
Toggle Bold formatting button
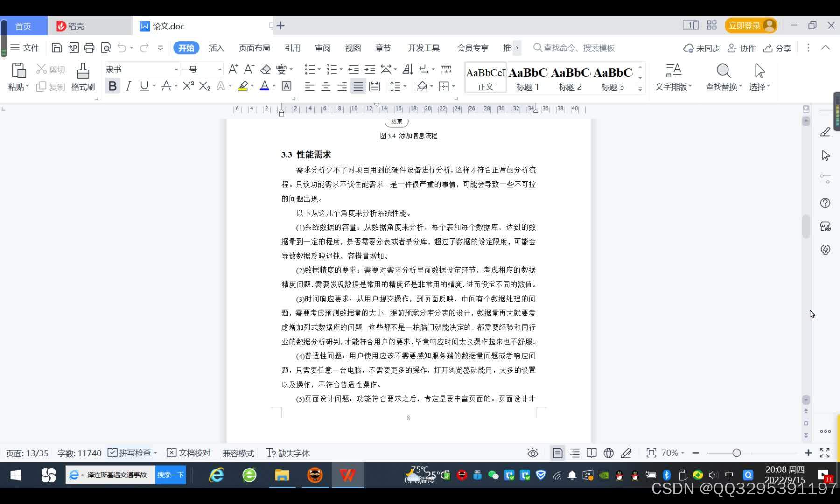(x=112, y=86)
